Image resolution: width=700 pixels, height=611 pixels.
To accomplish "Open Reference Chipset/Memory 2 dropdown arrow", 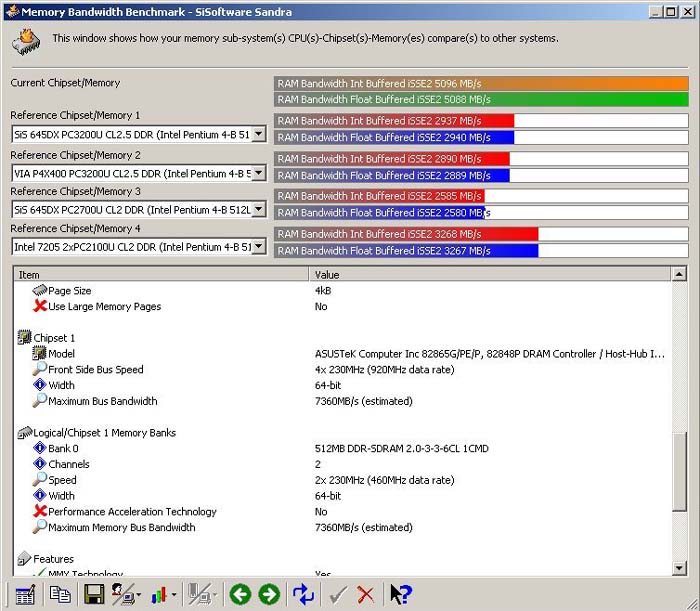I will point(258,173).
